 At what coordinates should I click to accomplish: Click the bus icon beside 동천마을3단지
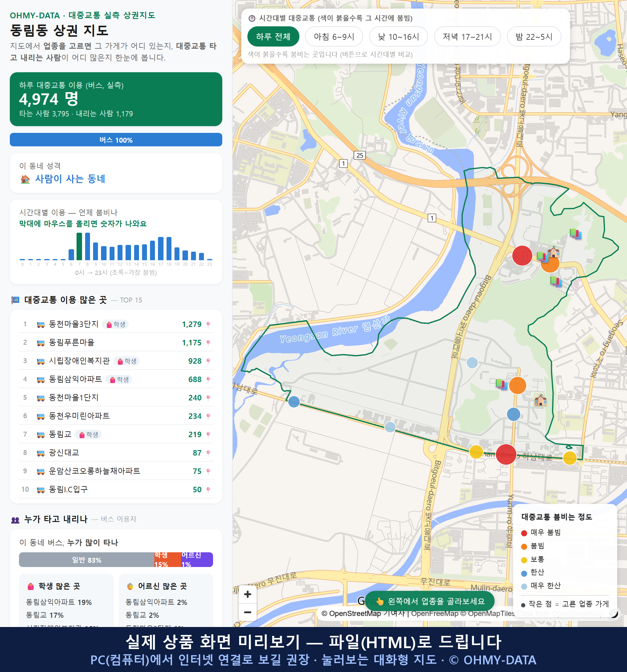click(x=40, y=325)
